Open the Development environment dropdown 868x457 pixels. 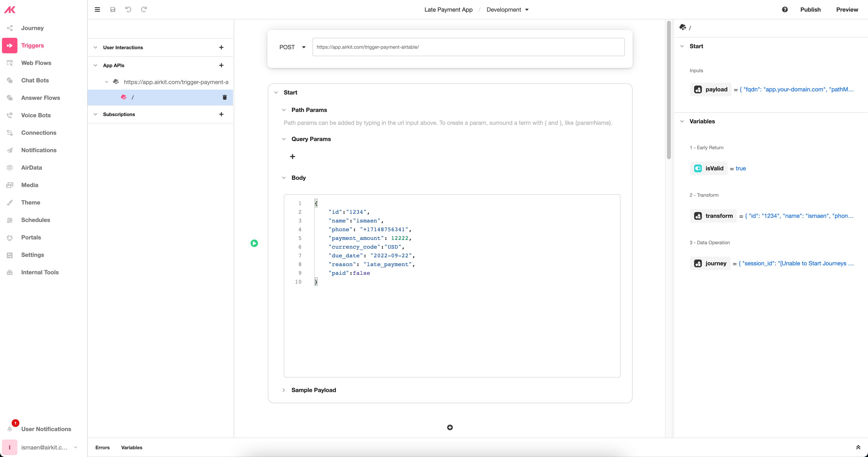(x=507, y=9)
